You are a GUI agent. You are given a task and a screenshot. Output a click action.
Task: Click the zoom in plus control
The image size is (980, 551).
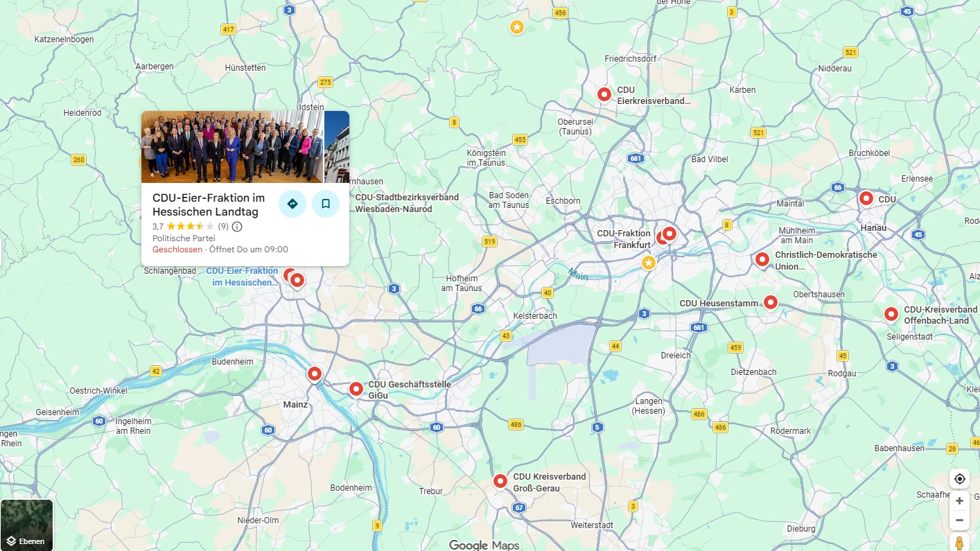click(x=959, y=500)
